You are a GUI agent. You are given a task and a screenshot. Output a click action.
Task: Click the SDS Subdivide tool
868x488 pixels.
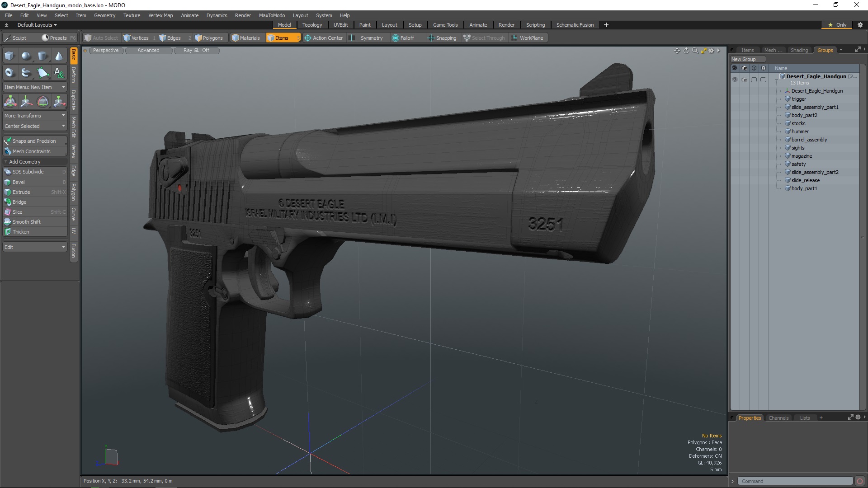(35, 172)
